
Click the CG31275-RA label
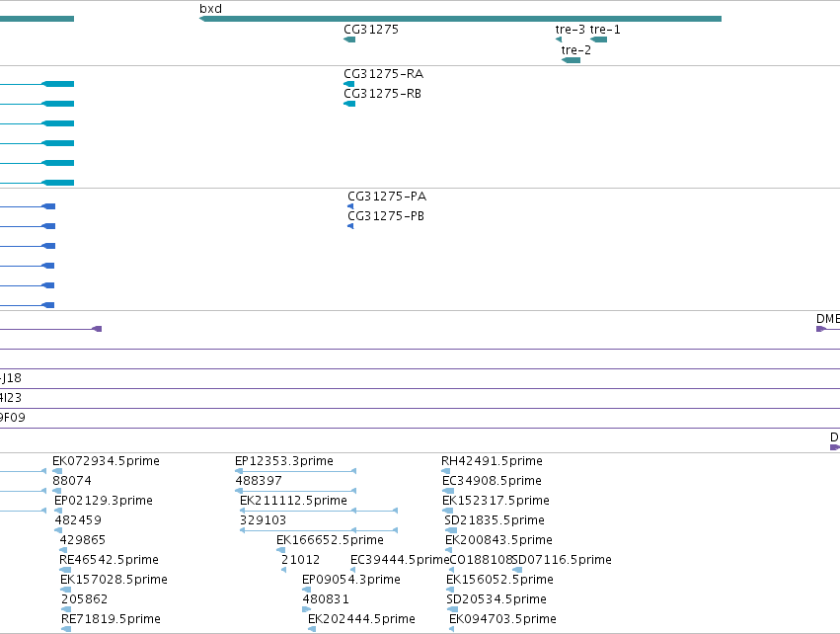384,74
